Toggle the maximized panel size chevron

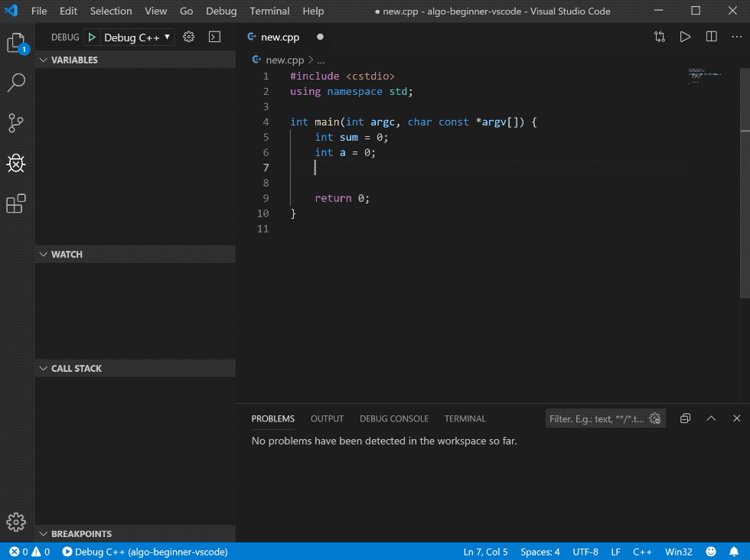click(711, 418)
